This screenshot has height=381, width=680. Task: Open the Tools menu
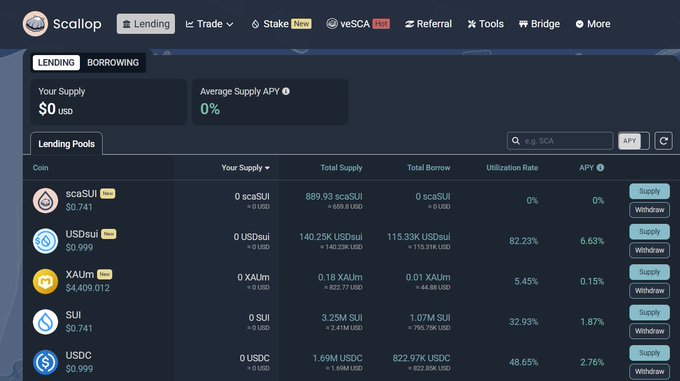tap(485, 24)
